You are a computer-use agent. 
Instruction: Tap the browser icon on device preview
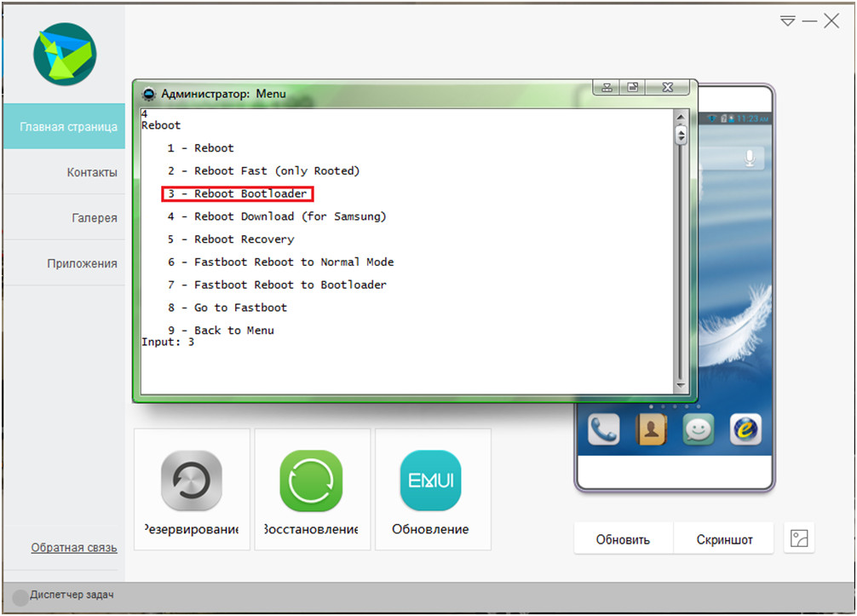pos(745,430)
